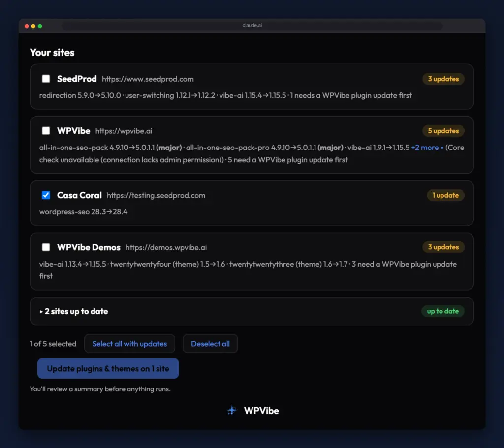Check the SeedProd site checkbox
Image resolution: width=504 pixels, height=448 pixels.
[x=46, y=79]
